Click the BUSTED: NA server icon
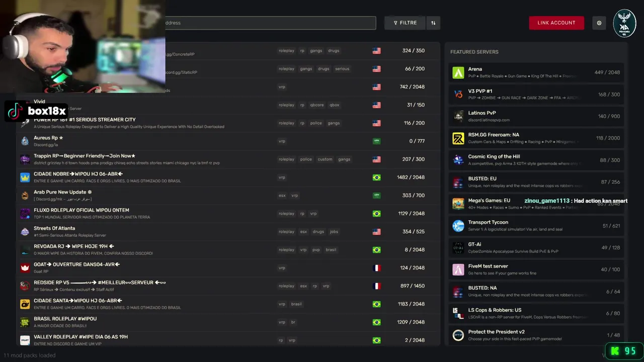The width and height of the screenshot is (644, 362). (458, 292)
